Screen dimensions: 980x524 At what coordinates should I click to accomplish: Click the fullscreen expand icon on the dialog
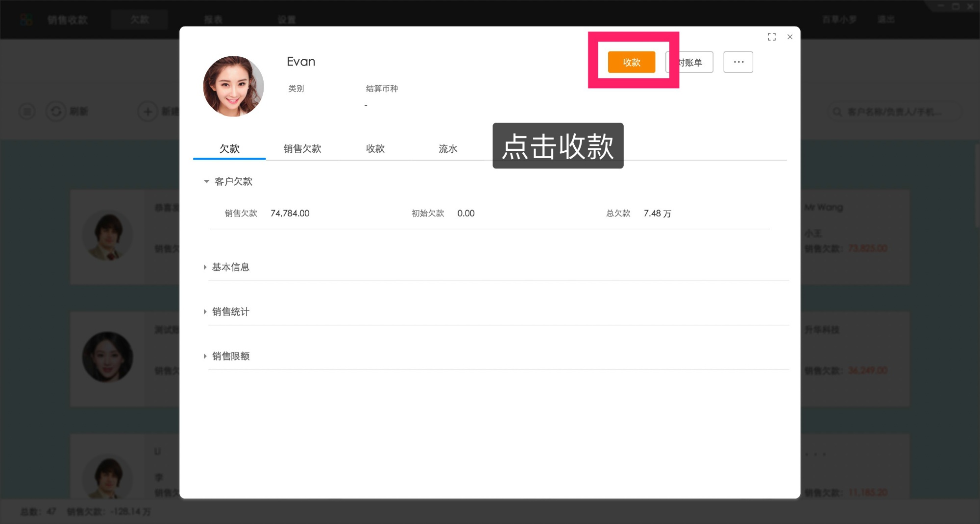coord(772,37)
